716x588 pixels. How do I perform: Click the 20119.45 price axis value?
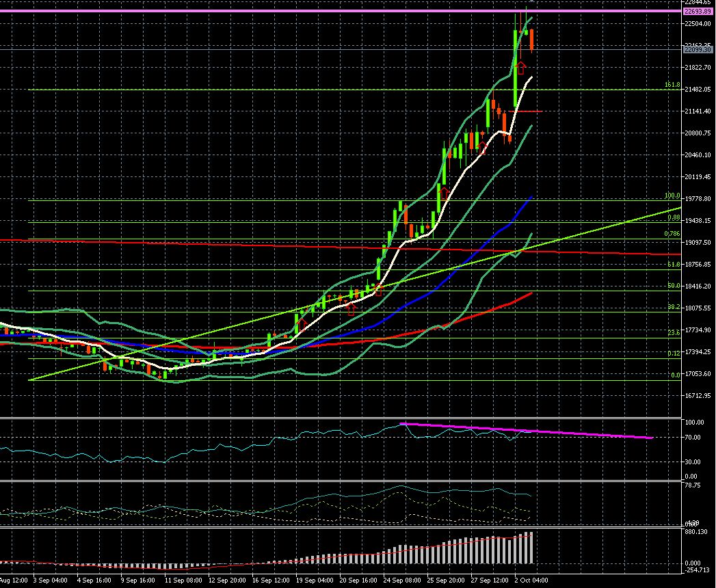click(x=698, y=177)
